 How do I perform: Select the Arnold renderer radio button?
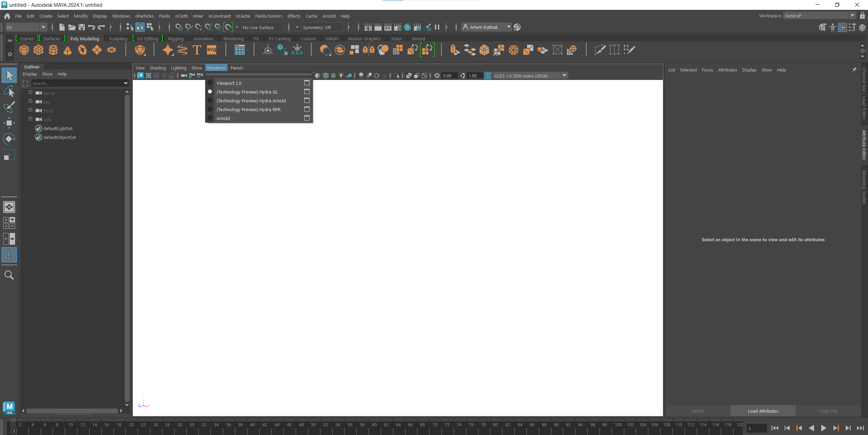tap(210, 118)
